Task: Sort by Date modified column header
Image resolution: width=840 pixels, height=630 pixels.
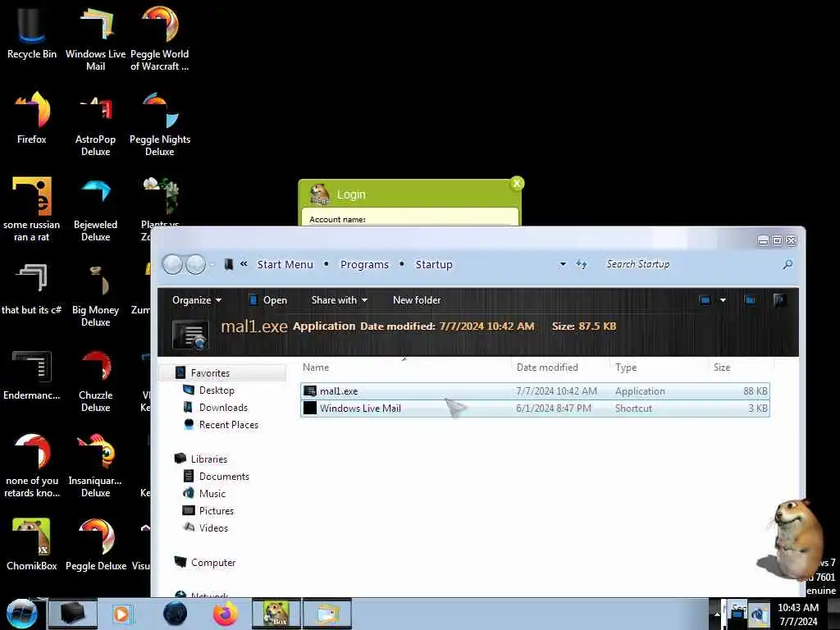Action: pos(560,367)
